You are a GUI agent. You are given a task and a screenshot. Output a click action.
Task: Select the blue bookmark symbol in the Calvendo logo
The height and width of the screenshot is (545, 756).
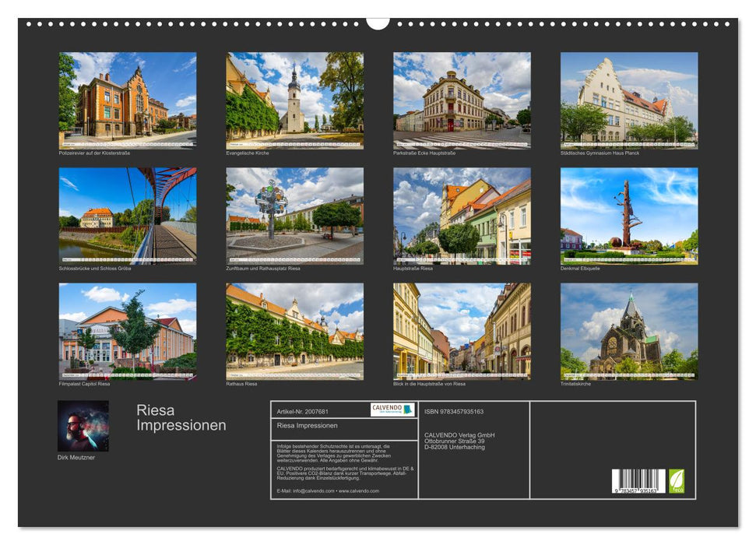[x=406, y=409]
